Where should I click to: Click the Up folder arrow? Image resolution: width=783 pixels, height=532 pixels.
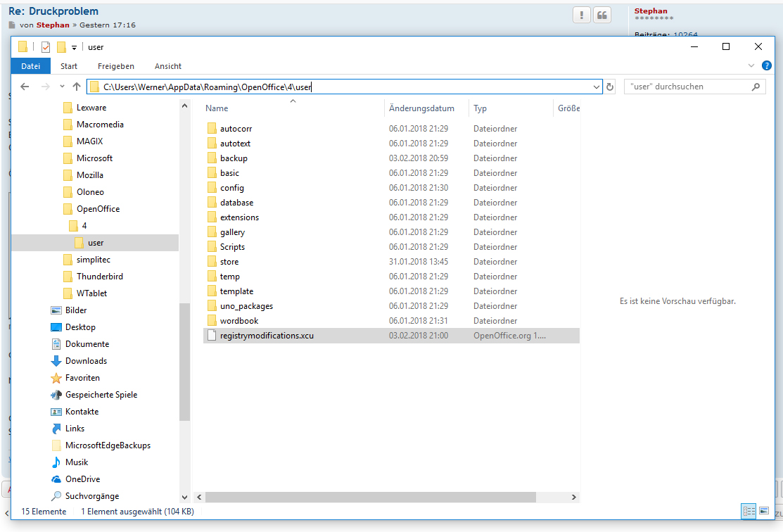tap(77, 87)
